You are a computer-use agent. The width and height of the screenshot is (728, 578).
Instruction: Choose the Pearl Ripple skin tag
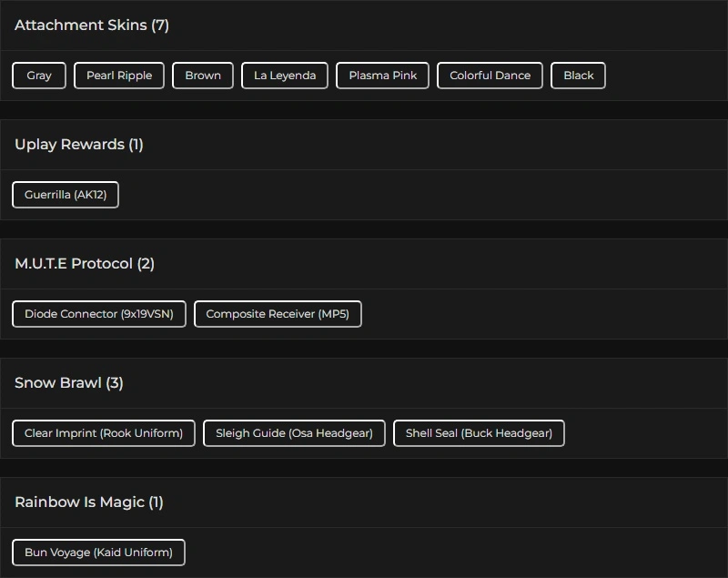[119, 76]
